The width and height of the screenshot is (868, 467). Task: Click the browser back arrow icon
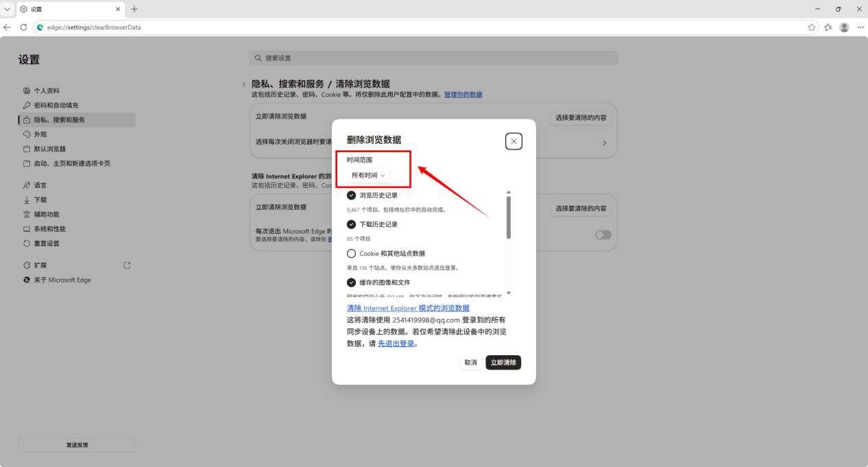[8, 27]
